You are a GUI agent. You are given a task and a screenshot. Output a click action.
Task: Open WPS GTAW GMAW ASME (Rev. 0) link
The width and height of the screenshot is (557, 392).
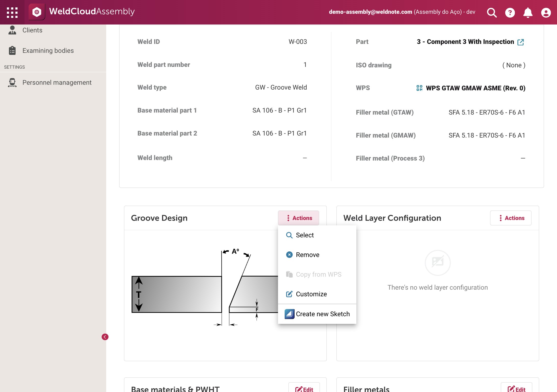[476, 88]
